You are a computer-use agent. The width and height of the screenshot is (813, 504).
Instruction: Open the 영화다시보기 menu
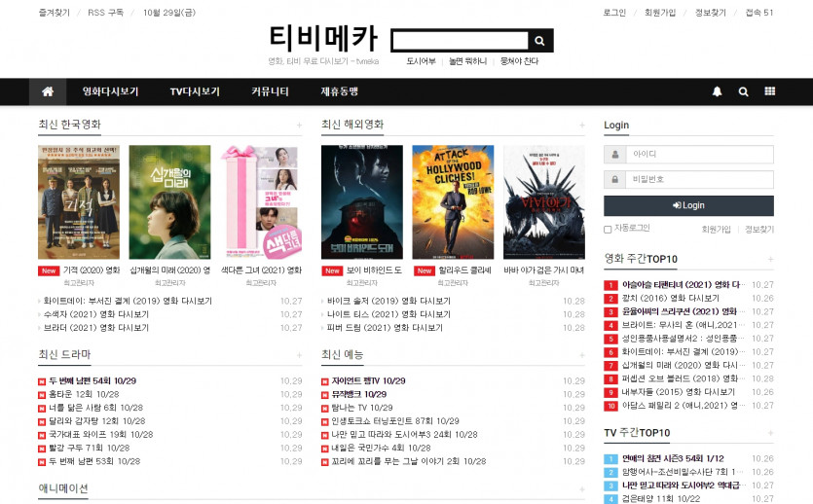(x=110, y=91)
